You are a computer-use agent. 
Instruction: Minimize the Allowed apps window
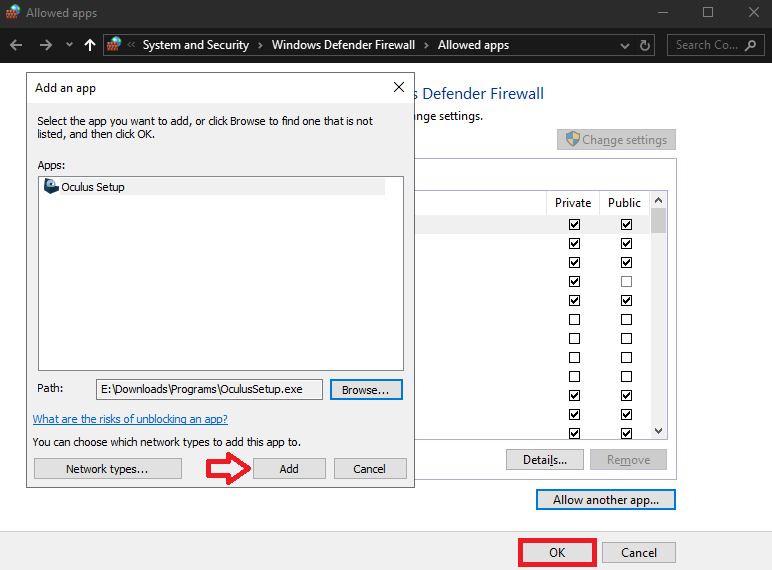pyautogui.click(x=663, y=12)
